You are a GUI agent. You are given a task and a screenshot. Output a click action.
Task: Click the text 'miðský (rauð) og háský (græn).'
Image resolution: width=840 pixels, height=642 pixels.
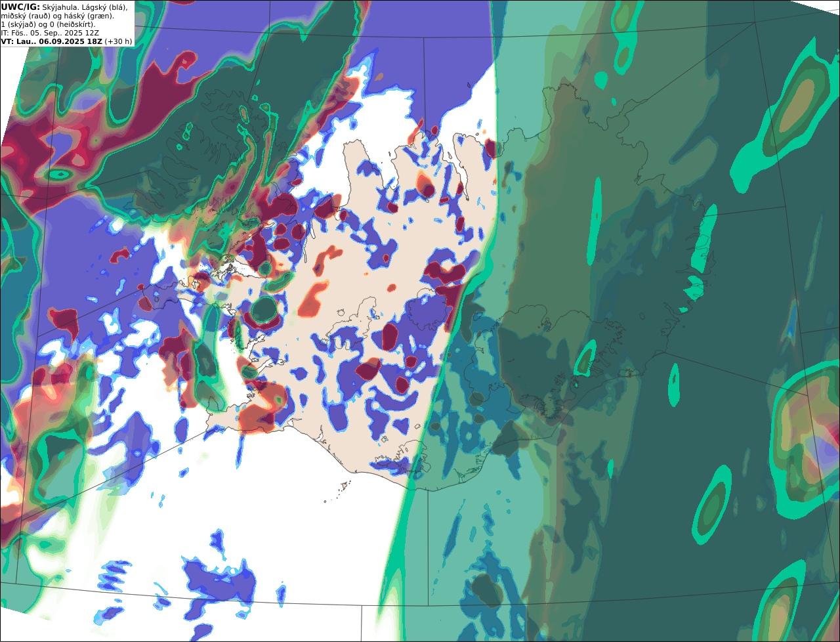(57, 16)
